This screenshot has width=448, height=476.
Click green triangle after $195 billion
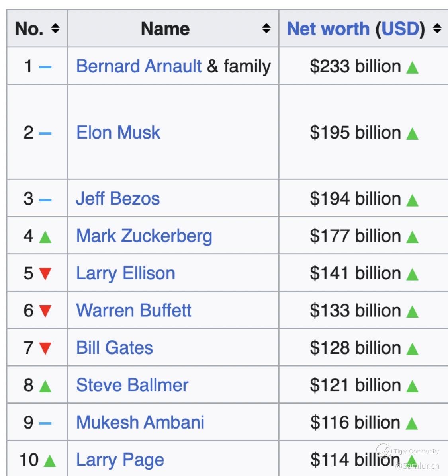(x=412, y=134)
